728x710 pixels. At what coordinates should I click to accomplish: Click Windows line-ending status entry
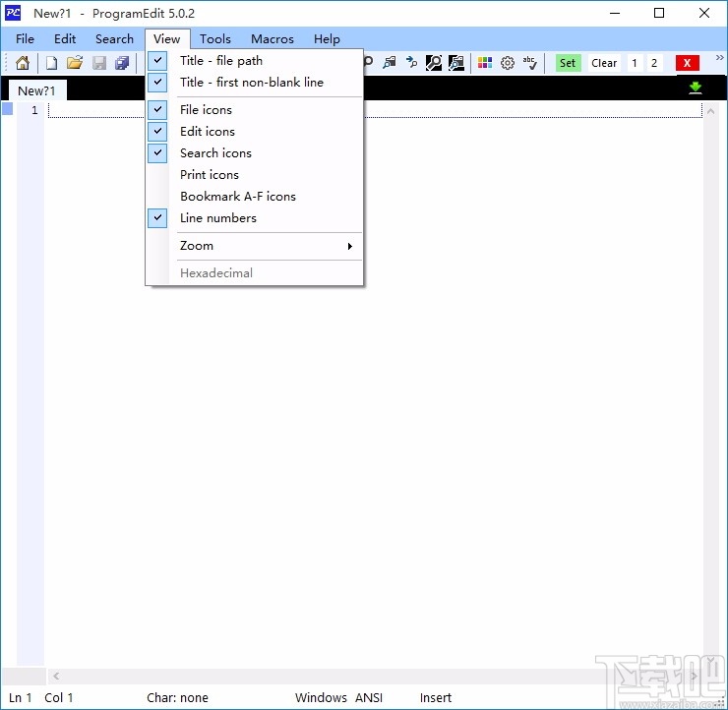[x=321, y=697]
